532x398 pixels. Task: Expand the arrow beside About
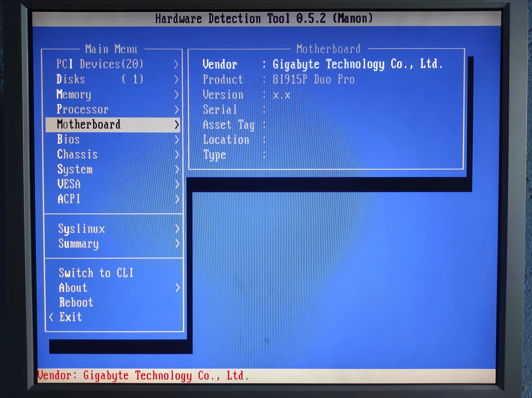(177, 288)
